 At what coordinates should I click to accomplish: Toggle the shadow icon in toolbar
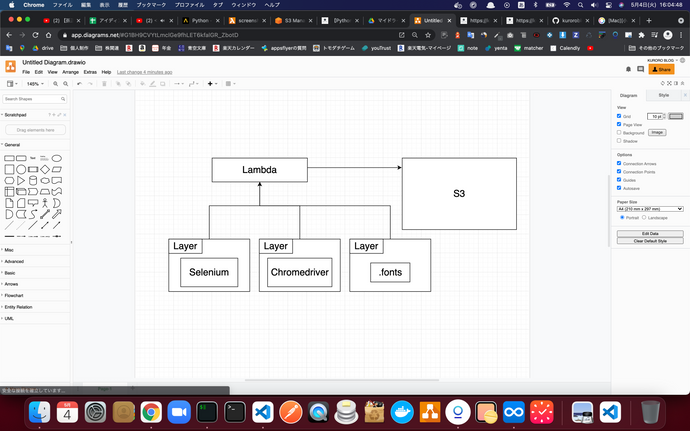(x=163, y=84)
